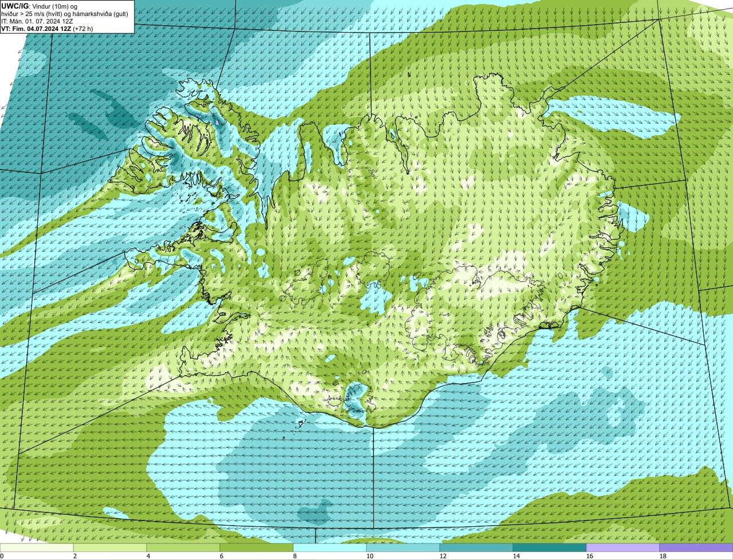Image resolution: width=733 pixels, height=560 pixels.
Task: Click the '2' scale label
Action: 75,556
